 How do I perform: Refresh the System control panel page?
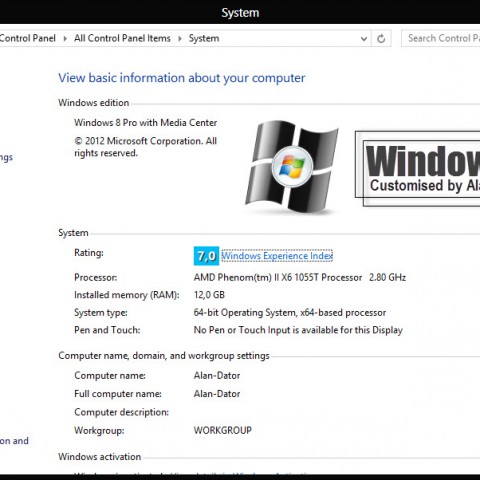381,39
